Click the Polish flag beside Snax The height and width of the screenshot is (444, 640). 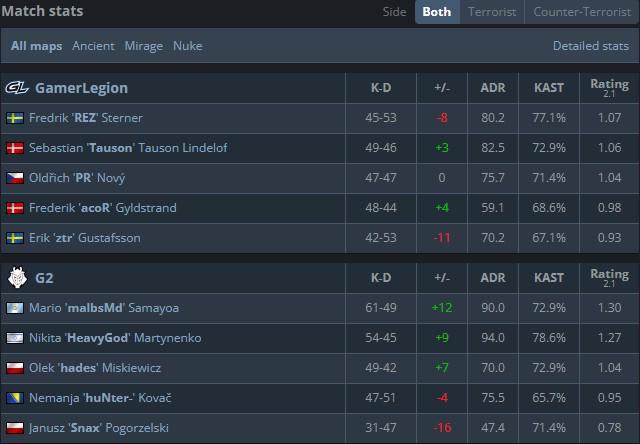(15, 428)
